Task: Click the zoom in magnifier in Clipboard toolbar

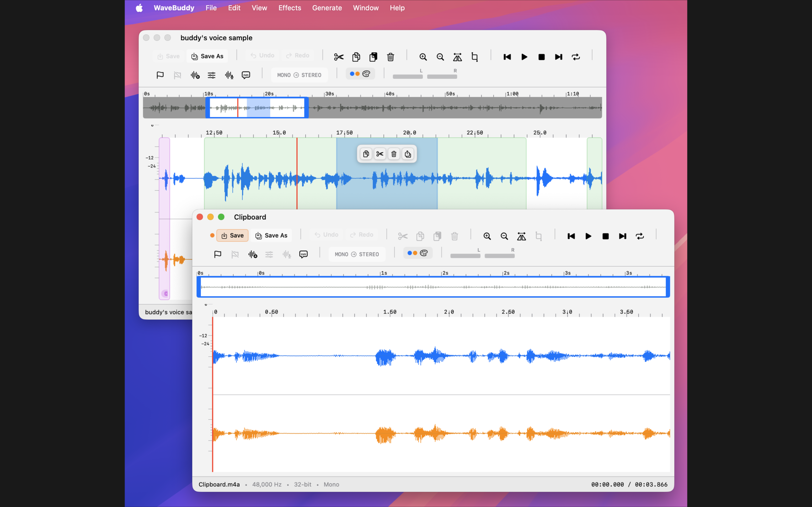Action: pyautogui.click(x=487, y=236)
